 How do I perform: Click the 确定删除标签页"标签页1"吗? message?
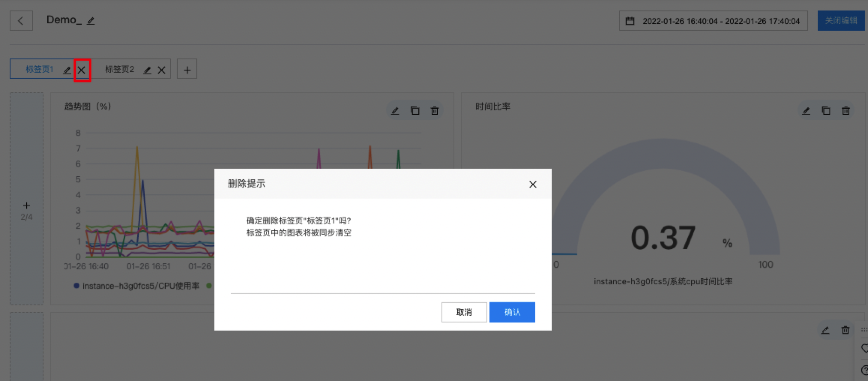299,220
